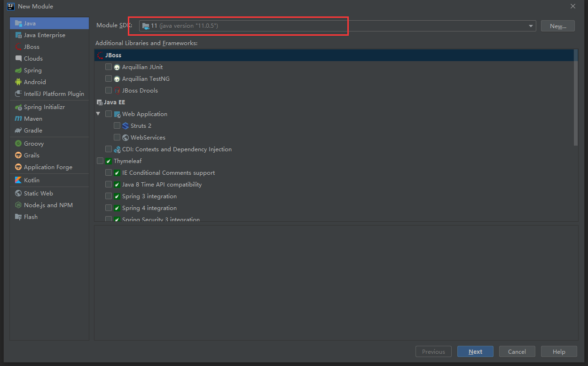This screenshot has height=366, width=588.
Task: Select the Java Enterprise module type
Action: tap(49, 35)
